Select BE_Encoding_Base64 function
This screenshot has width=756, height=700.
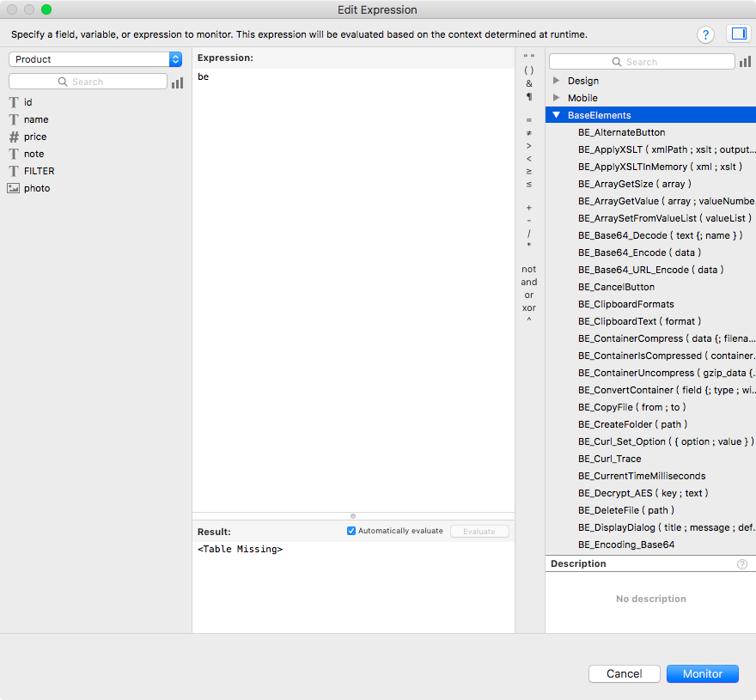point(626,545)
